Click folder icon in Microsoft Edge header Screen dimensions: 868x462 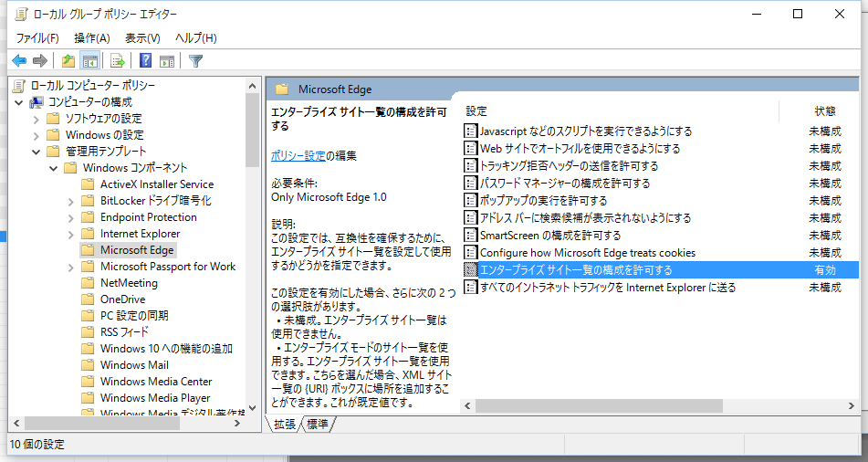pos(282,89)
